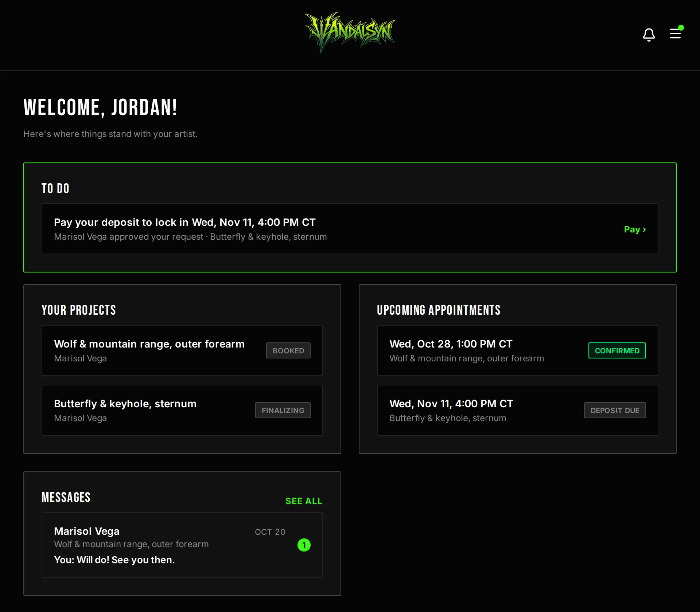The image size is (700, 612).
Task: Click SEE ALL messages link
Action: pyautogui.click(x=304, y=501)
